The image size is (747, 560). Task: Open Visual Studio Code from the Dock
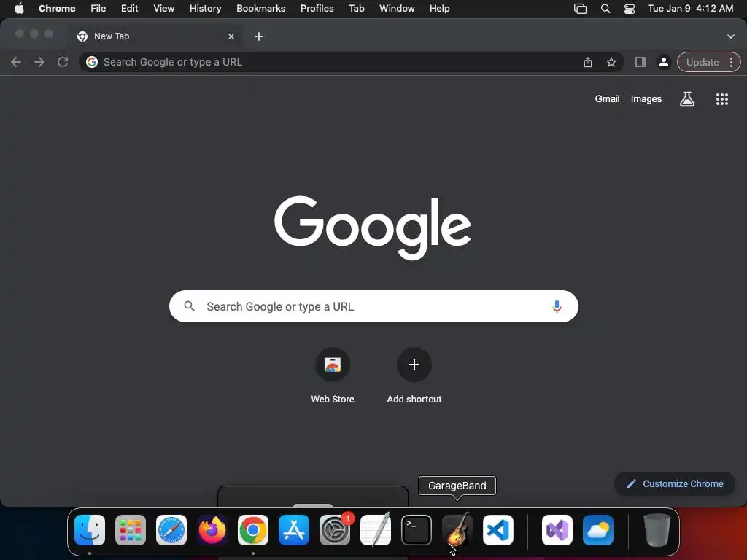click(x=498, y=530)
